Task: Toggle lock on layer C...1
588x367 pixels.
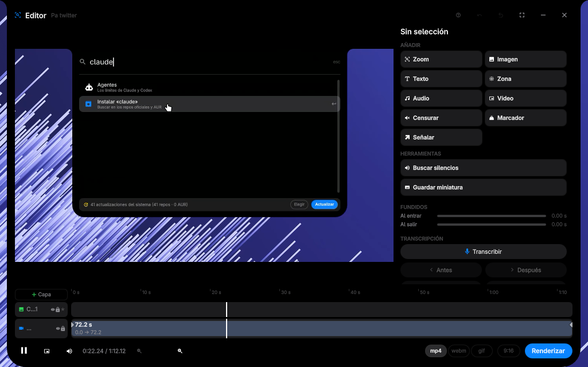Action: click(x=58, y=310)
